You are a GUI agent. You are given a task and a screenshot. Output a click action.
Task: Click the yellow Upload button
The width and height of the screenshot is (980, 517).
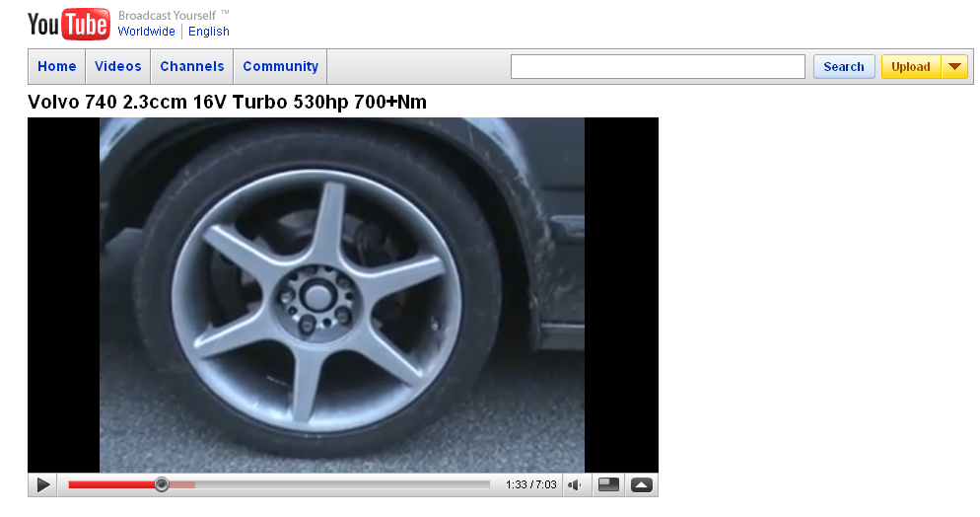click(911, 67)
